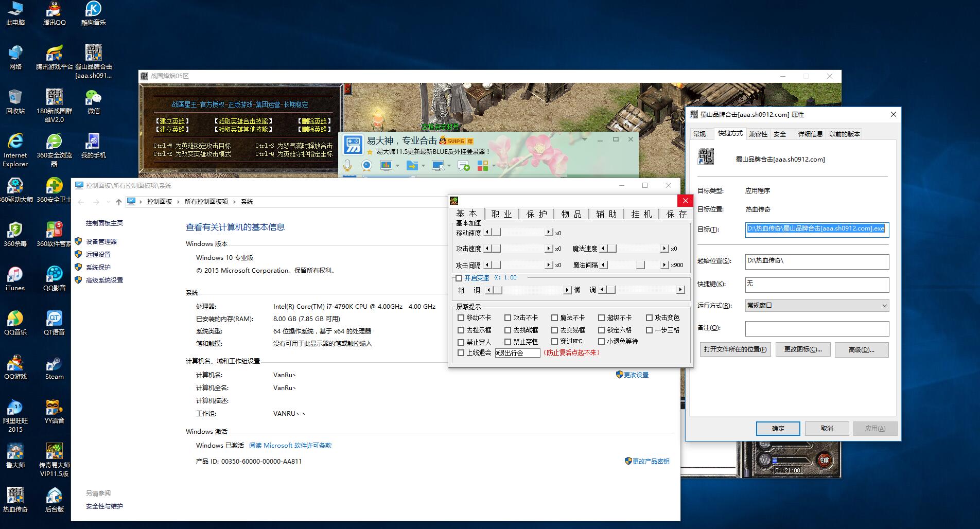The width and height of the screenshot is (980, 529).
Task: Open the 此电脑 desktop icon
Action: click(15, 14)
